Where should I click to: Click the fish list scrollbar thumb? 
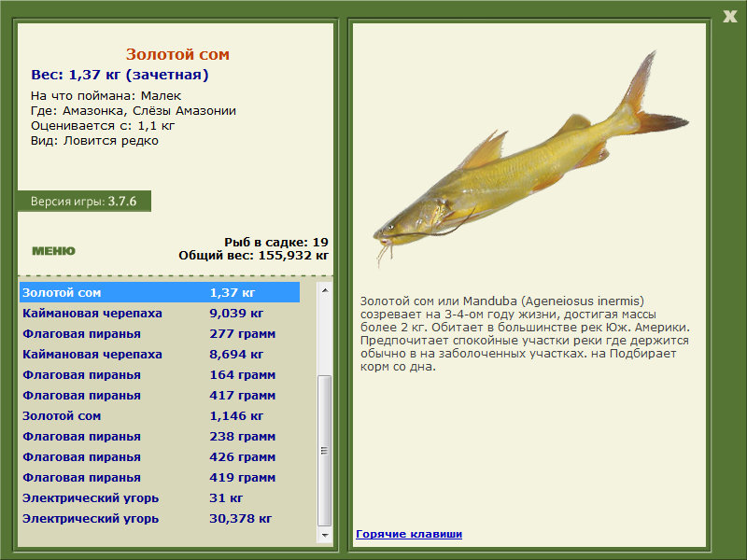325,451
